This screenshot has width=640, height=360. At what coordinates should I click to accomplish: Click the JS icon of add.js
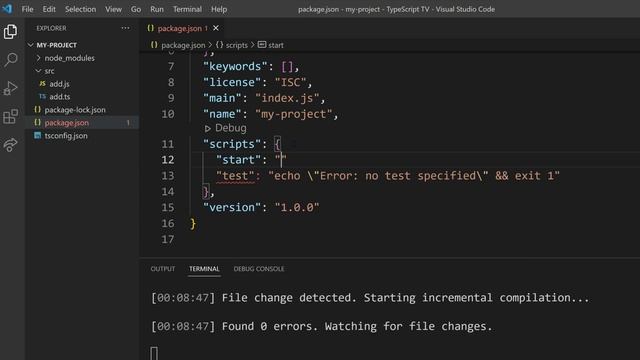tap(42, 84)
